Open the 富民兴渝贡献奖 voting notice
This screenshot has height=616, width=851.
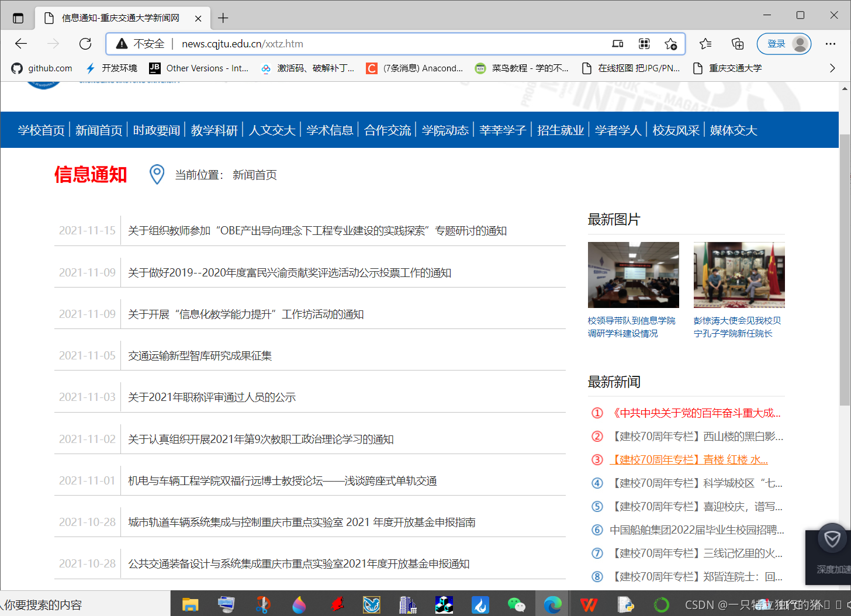(x=289, y=273)
